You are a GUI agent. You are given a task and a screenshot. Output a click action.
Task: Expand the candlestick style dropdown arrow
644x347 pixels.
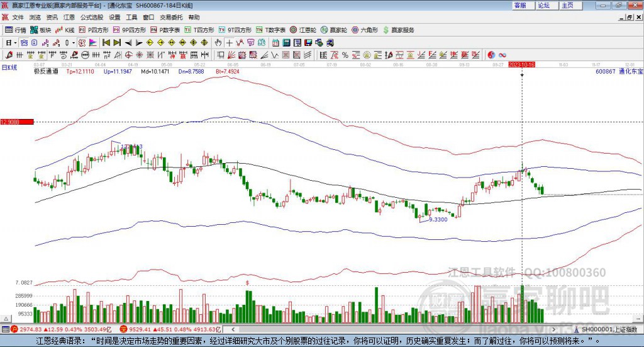74,43
